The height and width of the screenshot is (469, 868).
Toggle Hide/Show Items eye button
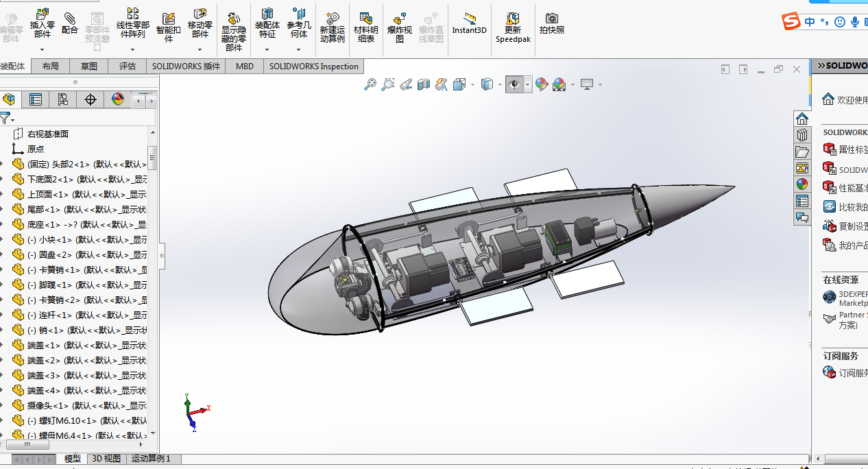coord(514,84)
